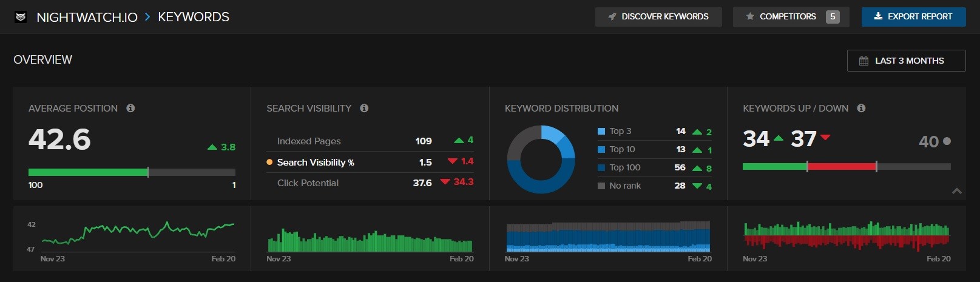
Task: Click the keyword distribution donut chart
Action: pos(541,159)
